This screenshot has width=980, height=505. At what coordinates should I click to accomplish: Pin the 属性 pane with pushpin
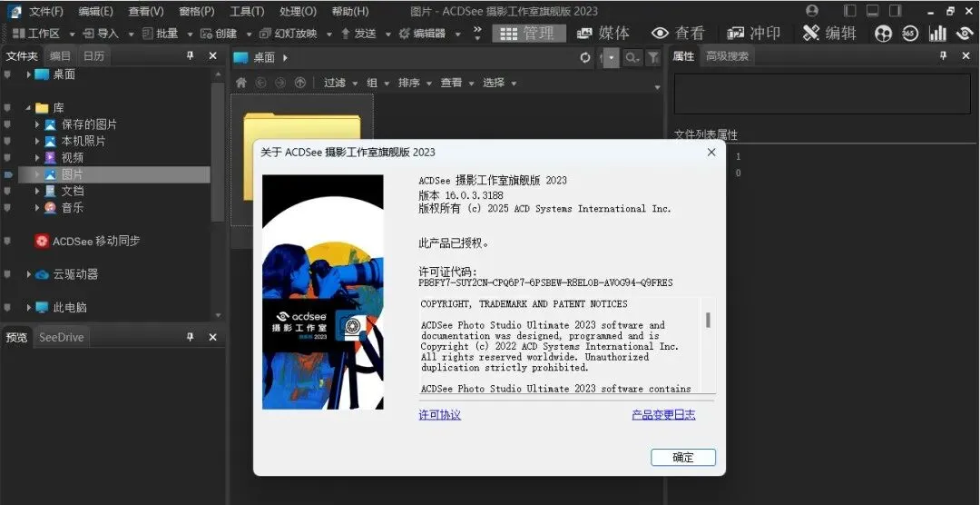pyautogui.click(x=943, y=55)
